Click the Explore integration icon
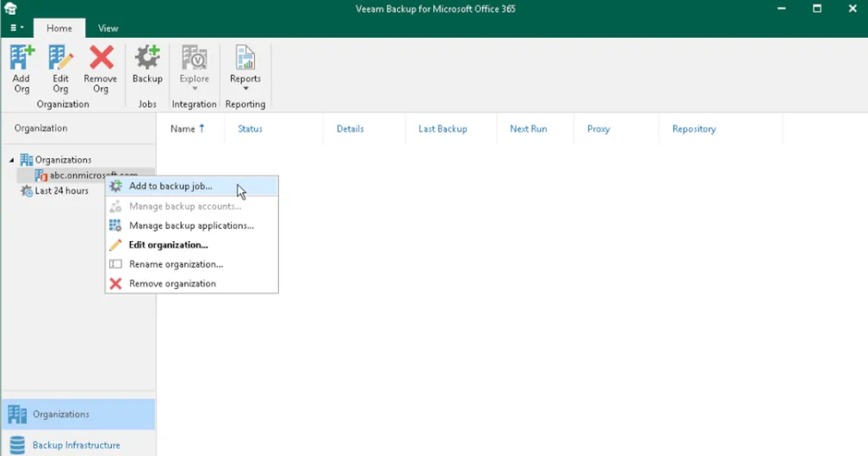Viewport: 868px width, 456px height. point(195,58)
